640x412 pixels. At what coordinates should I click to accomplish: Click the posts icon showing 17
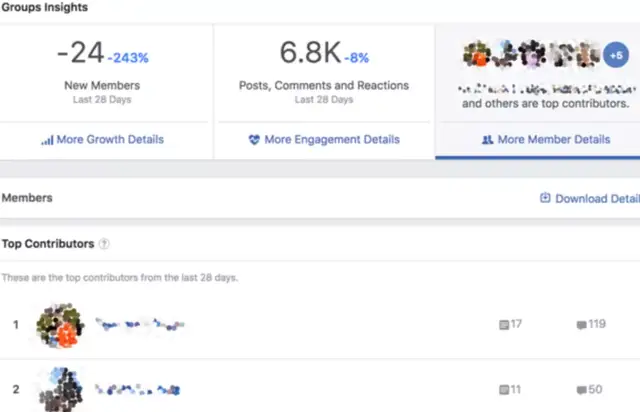coord(504,325)
